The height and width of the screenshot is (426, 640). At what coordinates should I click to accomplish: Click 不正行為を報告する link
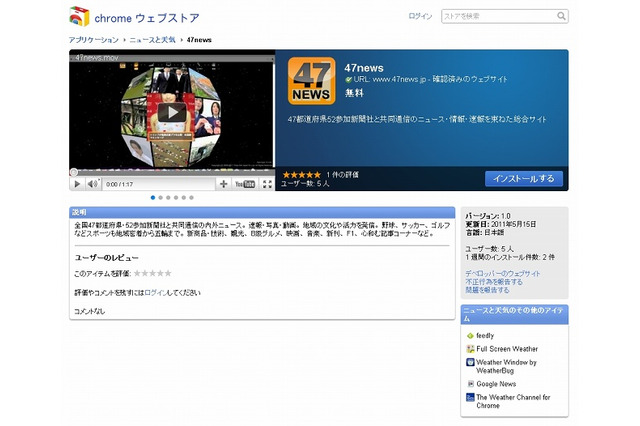point(494,282)
